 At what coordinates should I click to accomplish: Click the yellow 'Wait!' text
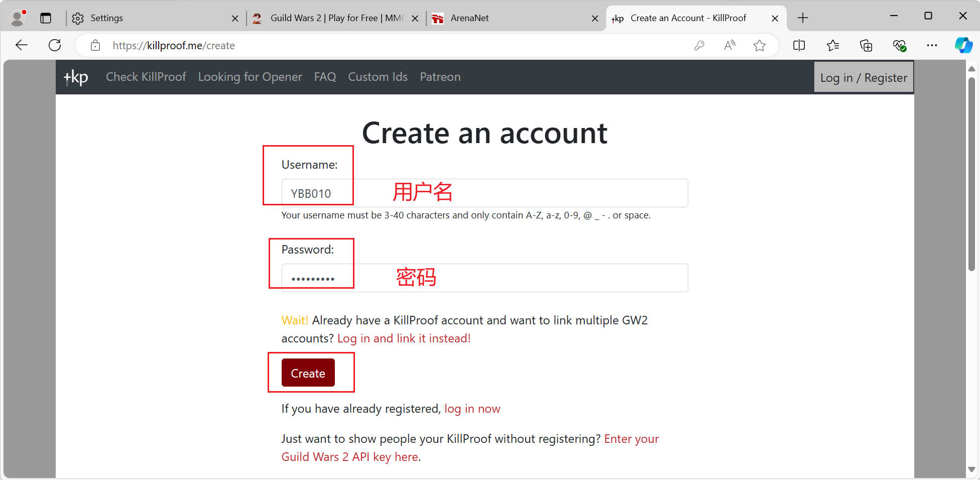[x=295, y=320]
